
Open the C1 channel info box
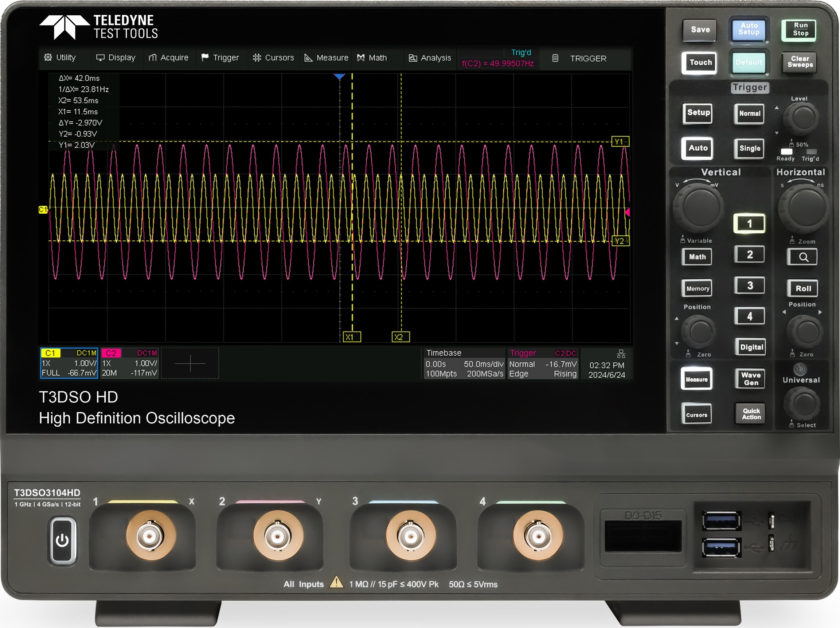(69, 363)
